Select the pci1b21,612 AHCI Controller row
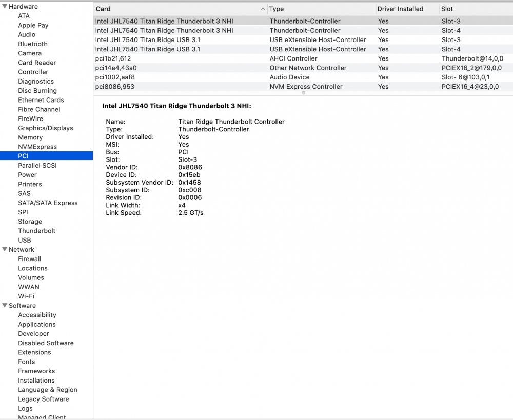 click(303, 58)
